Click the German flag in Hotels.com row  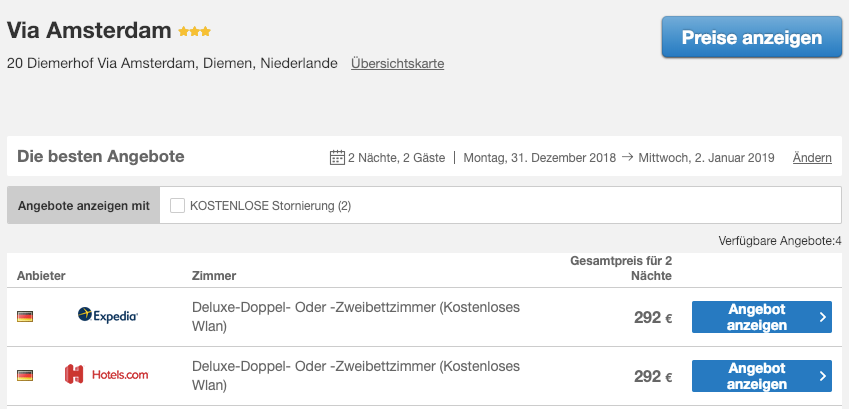pyautogui.click(x=25, y=375)
